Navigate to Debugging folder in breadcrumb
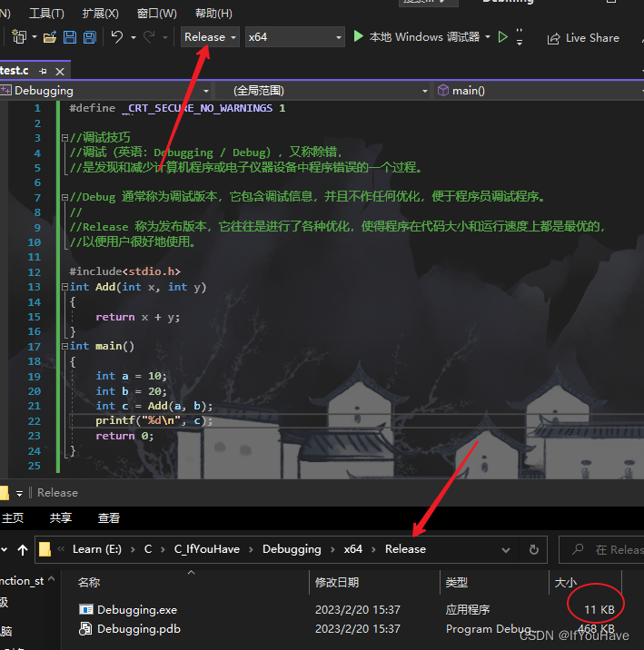 292,549
